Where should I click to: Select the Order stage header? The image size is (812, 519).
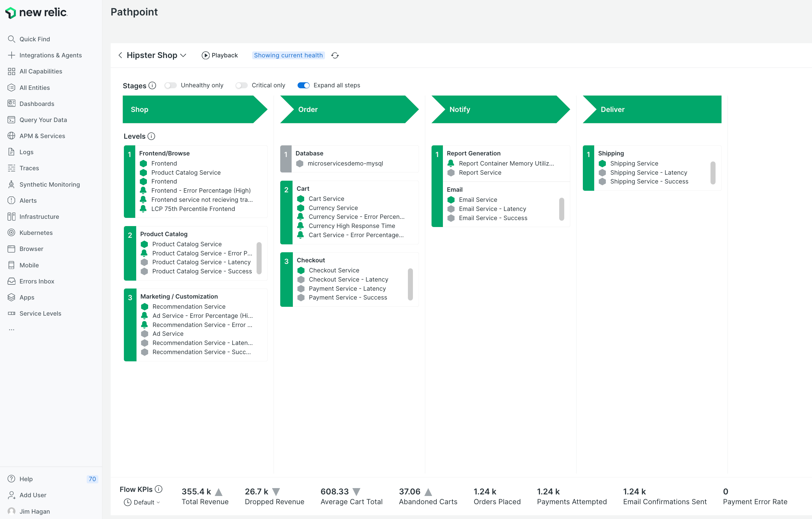coord(349,109)
